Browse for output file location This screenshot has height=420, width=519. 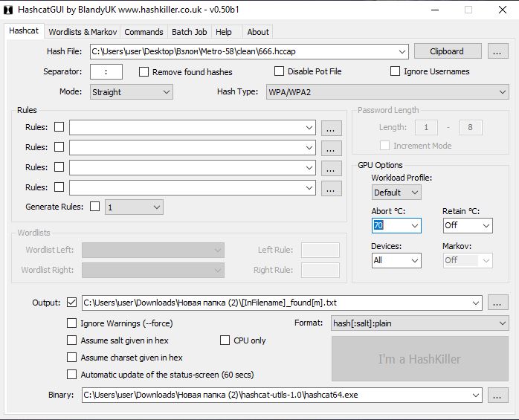(x=498, y=303)
